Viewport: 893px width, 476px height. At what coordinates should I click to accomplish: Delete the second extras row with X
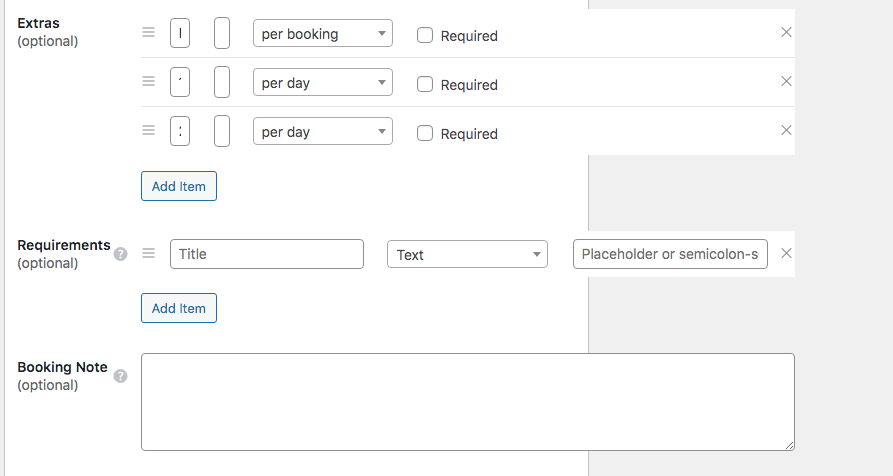(x=786, y=81)
